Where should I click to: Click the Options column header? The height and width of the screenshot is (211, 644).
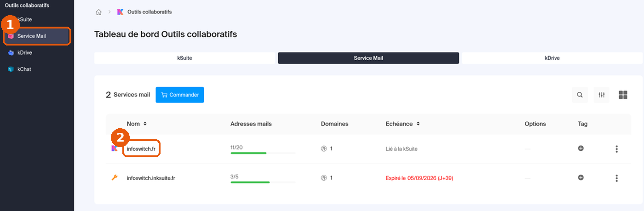click(x=535, y=124)
